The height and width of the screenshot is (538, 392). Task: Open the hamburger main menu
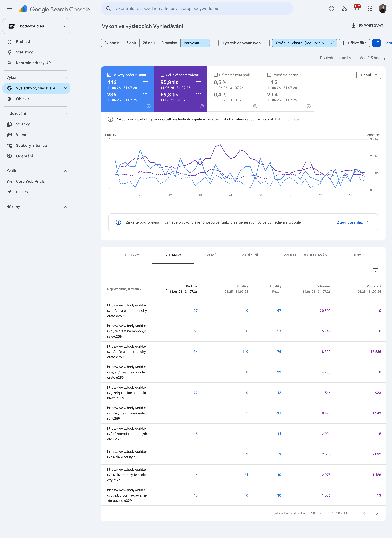[x=9, y=9]
